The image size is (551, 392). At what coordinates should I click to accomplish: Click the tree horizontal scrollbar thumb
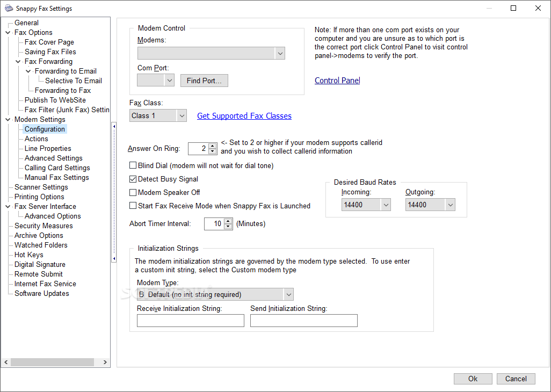pos(52,362)
